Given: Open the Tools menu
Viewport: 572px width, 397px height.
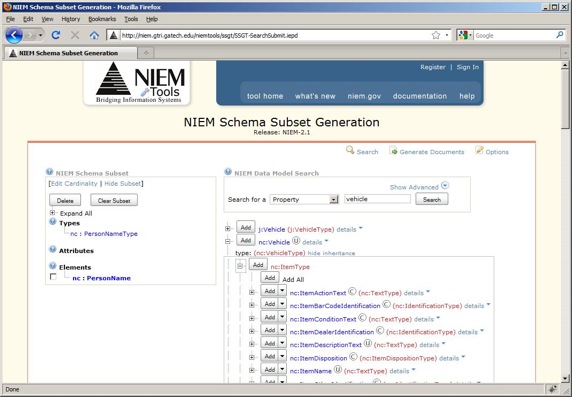Looking at the screenshot, I should 131,19.
